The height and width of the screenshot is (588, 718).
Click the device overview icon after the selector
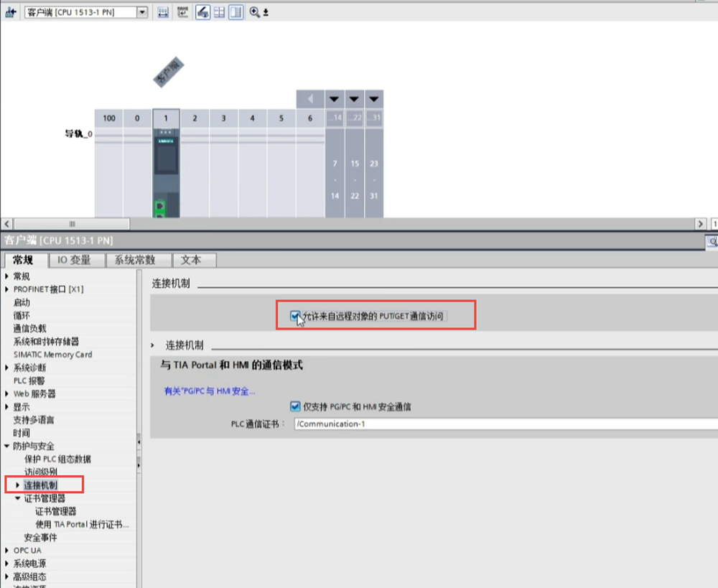tap(163, 12)
